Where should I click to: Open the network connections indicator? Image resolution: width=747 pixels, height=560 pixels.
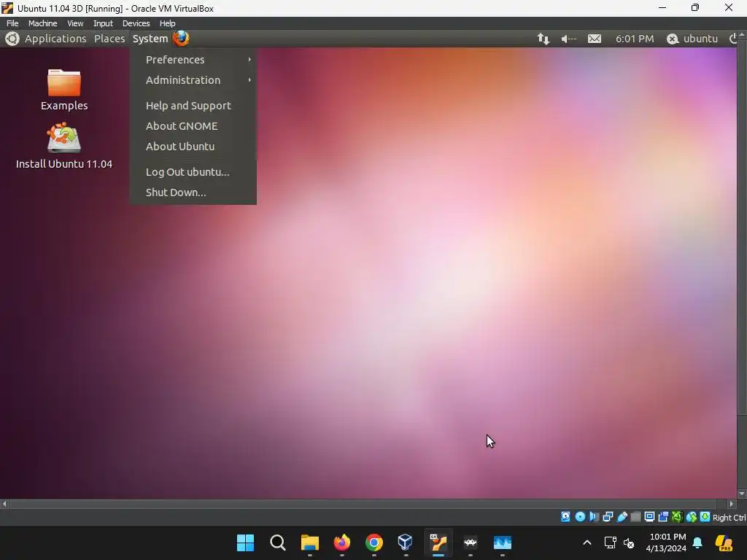coord(543,39)
